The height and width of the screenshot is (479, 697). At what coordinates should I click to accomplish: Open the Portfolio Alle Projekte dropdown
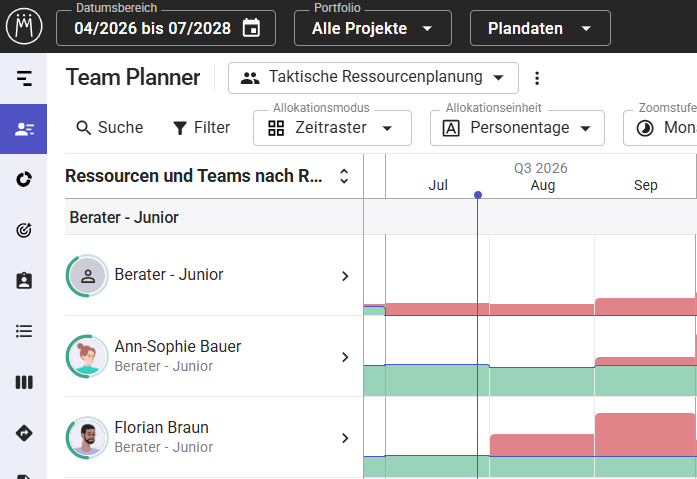click(373, 28)
